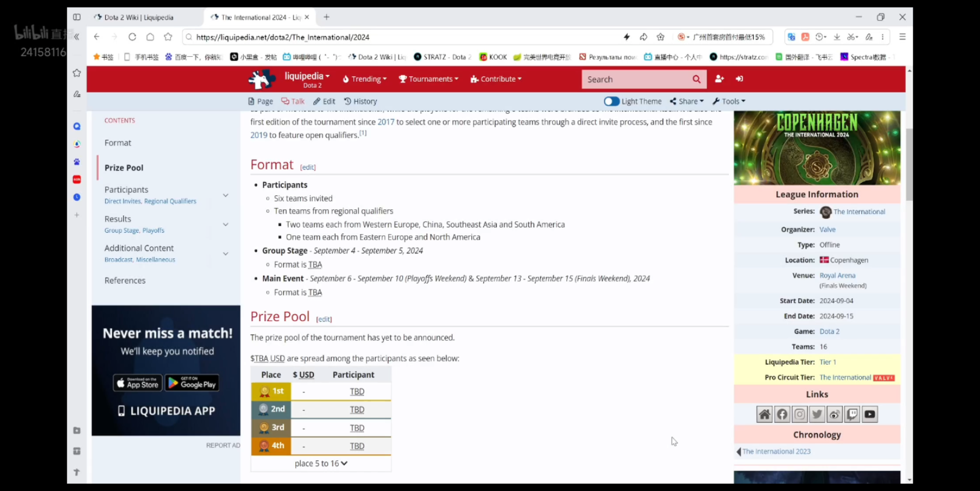The image size is (980, 491).
Task: Click the browser reload icon
Action: tap(132, 37)
